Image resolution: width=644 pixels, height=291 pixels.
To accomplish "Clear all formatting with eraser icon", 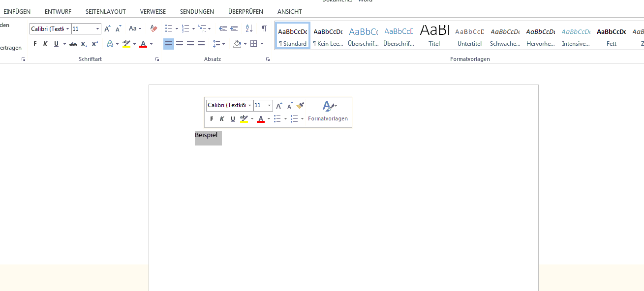I will click(153, 29).
